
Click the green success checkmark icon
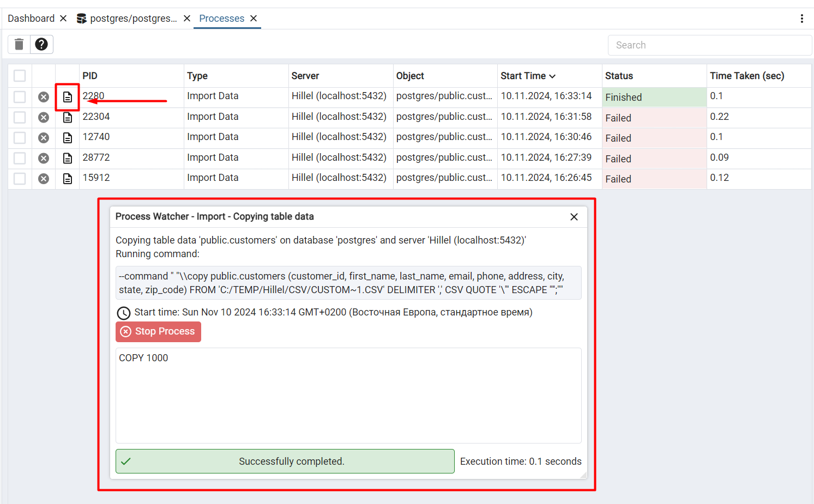pyautogui.click(x=126, y=461)
